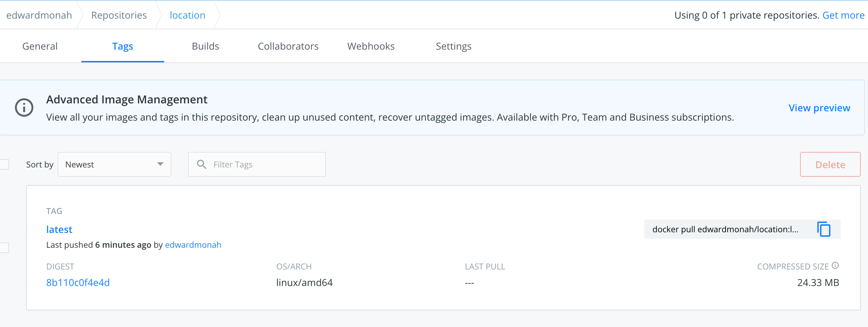The width and height of the screenshot is (868, 327).
Task: Open the latest tag details
Action: pyautogui.click(x=59, y=229)
